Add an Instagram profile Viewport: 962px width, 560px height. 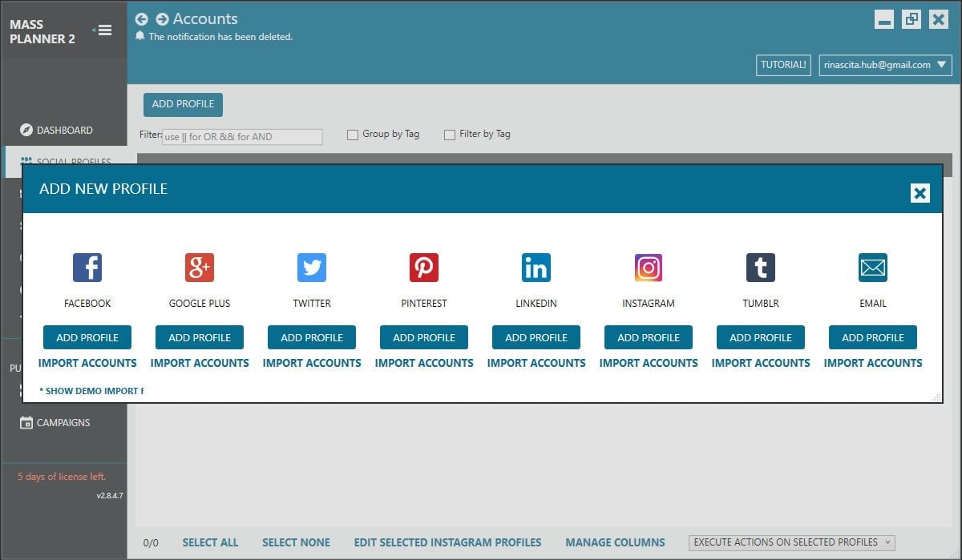[649, 337]
